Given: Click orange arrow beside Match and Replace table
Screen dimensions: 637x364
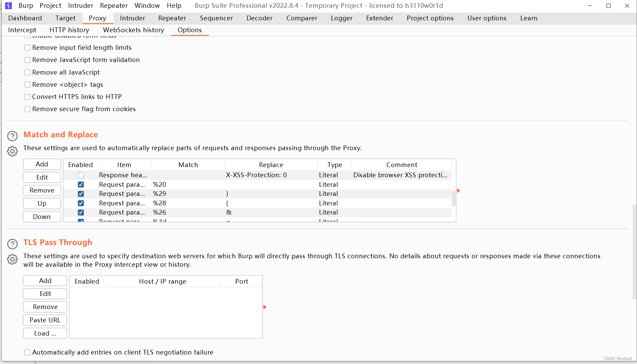Looking at the screenshot, I should 458,190.
